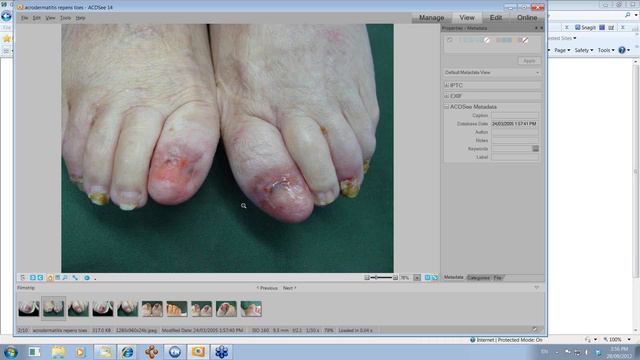
Task: Switch to Online mode tab
Action: (x=527, y=18)
